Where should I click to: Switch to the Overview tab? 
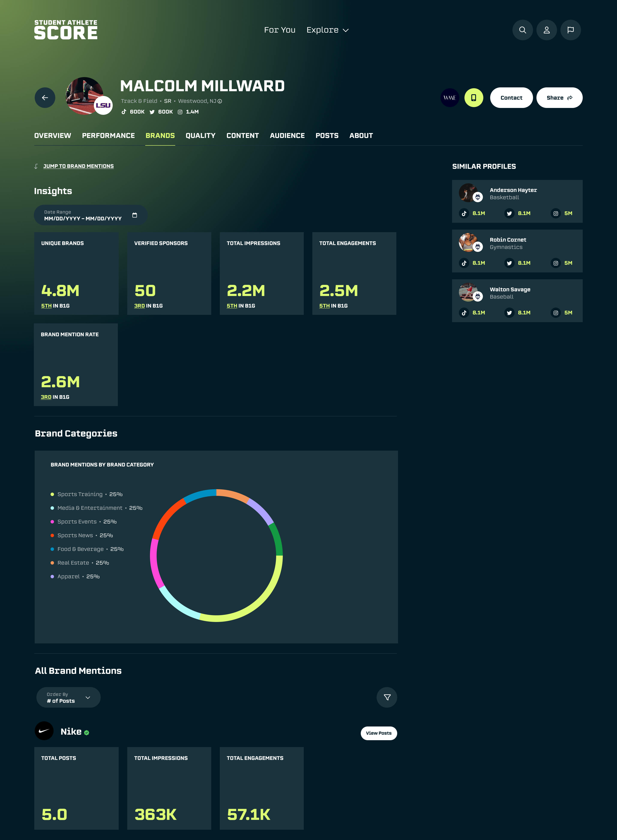[53, 136]
